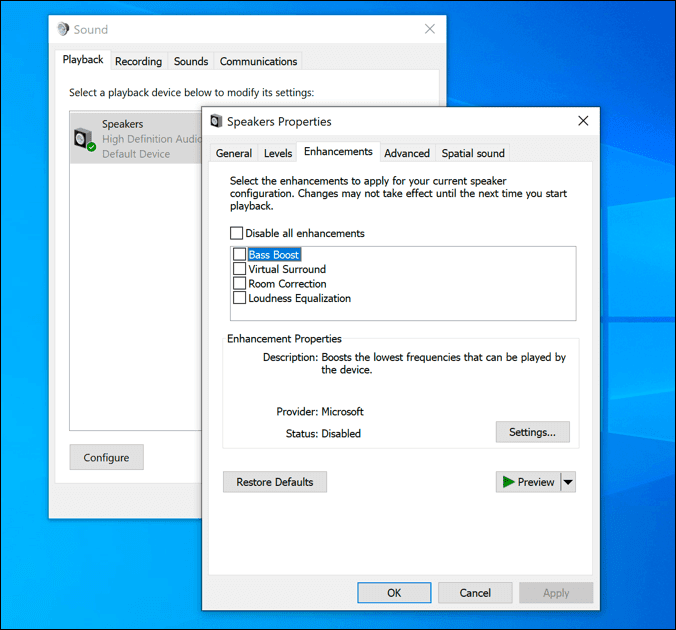Image resolution: width=676 pixels, height=630 pixels.
Task: Go to the Levels tab
Action: (x=278, y=153)
